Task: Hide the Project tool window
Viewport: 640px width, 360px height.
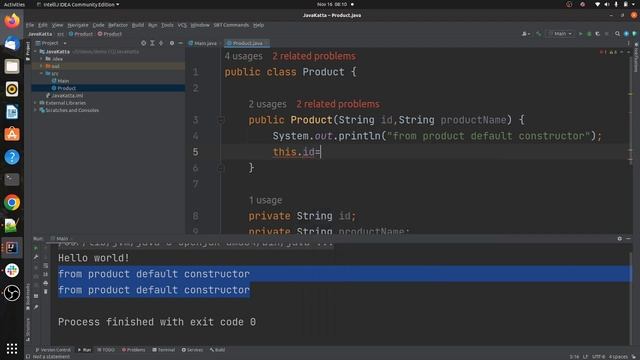Action: click(180, 43)
